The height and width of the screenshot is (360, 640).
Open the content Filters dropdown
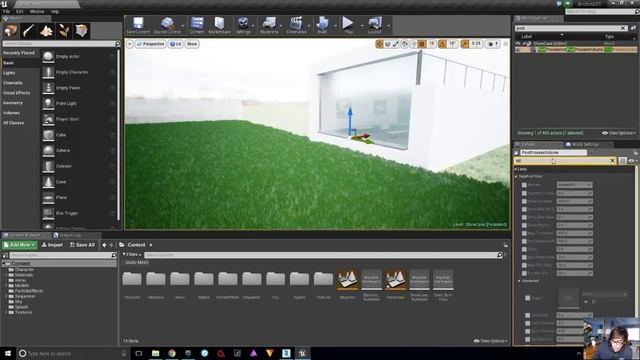(132, 255)
